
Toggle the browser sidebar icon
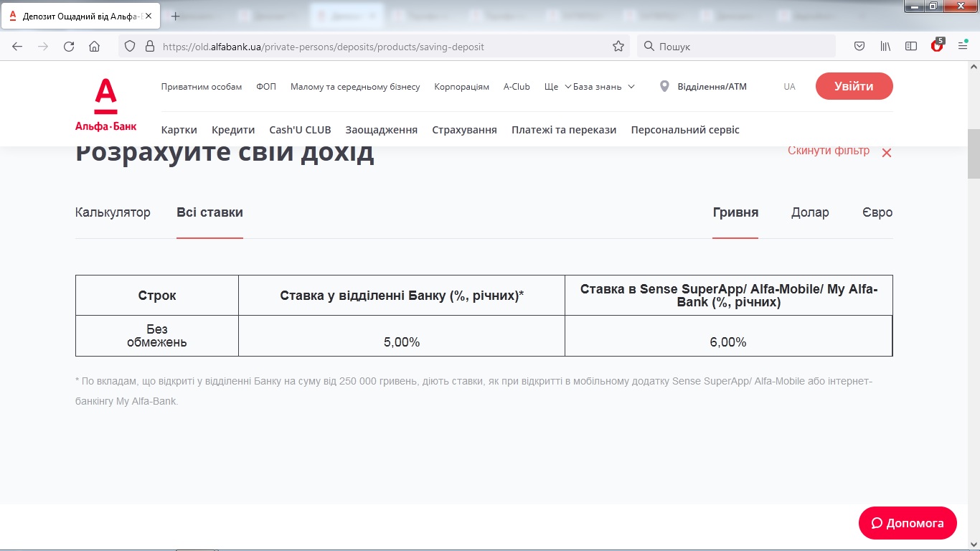[911, 46]
